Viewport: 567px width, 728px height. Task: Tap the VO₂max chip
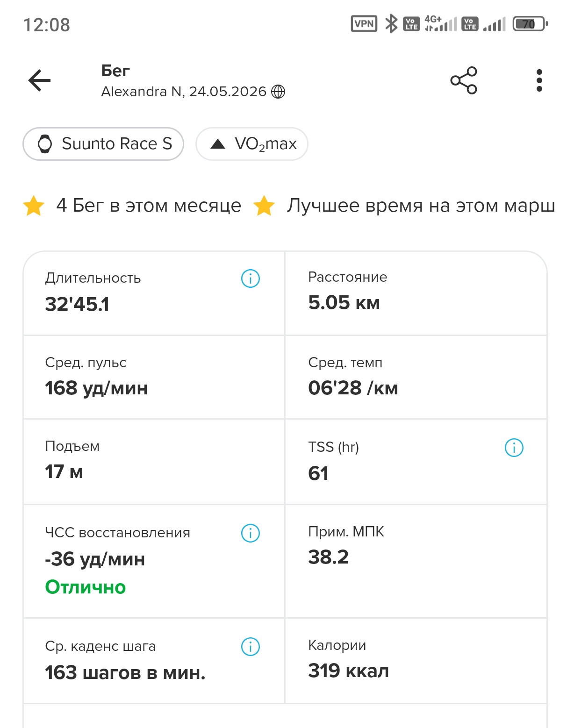[x=252, y=144]
